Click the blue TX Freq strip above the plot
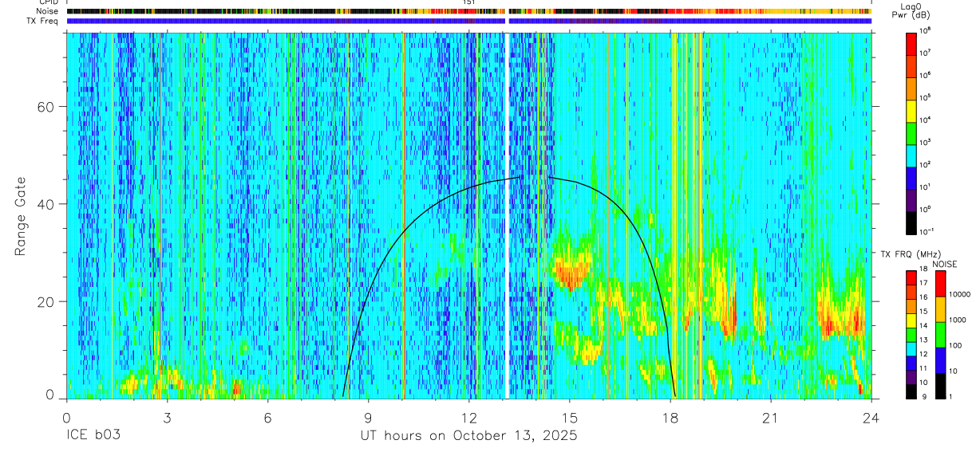Image resolution: width=980 pixels, height=452 pixels. (469, 21)
